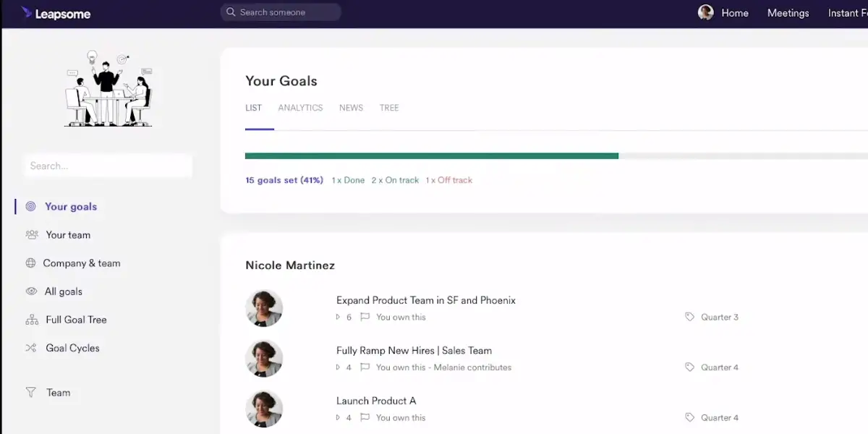Click the Team filter funnel icon

click(30, 393)
